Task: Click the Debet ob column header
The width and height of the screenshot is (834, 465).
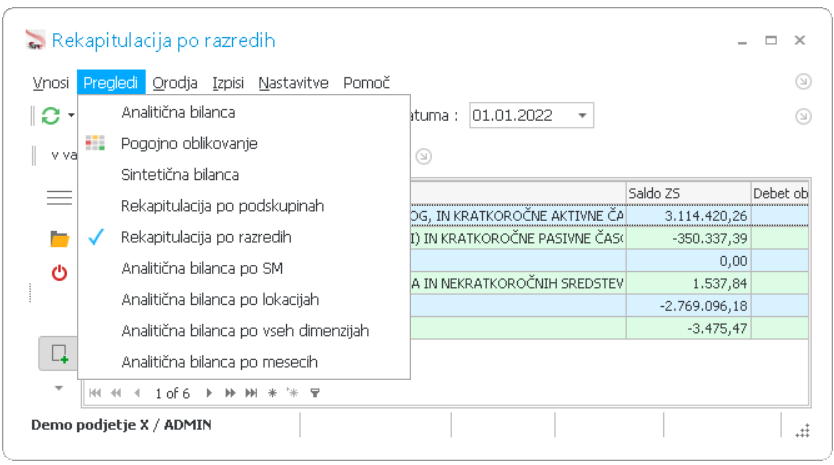Action: pos(780,193)
